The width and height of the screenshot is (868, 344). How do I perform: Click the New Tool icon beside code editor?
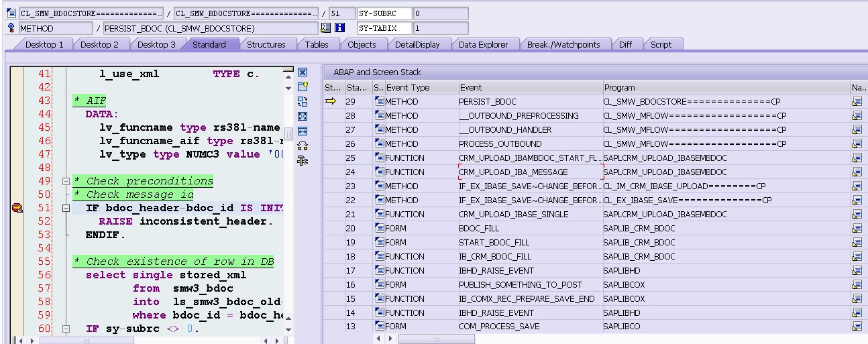pos(303,87)
